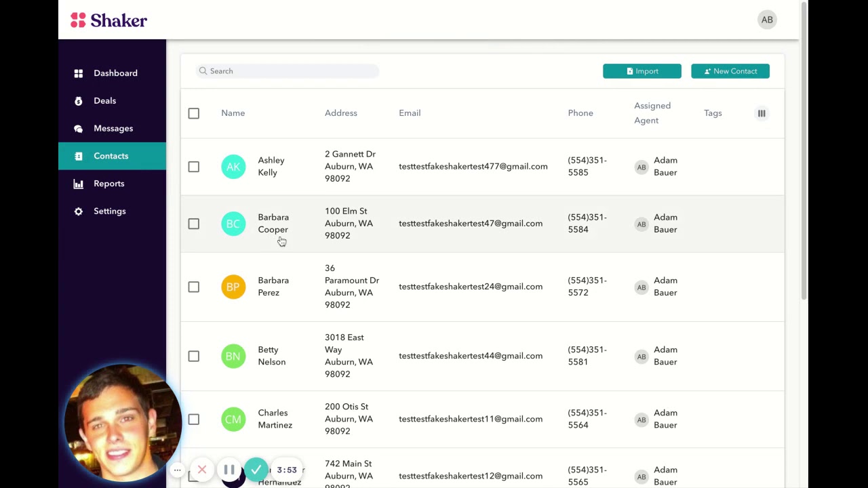Click the AB user avatar top right
Viewport: 868px width, 488px height.
[x=767, y=20]
